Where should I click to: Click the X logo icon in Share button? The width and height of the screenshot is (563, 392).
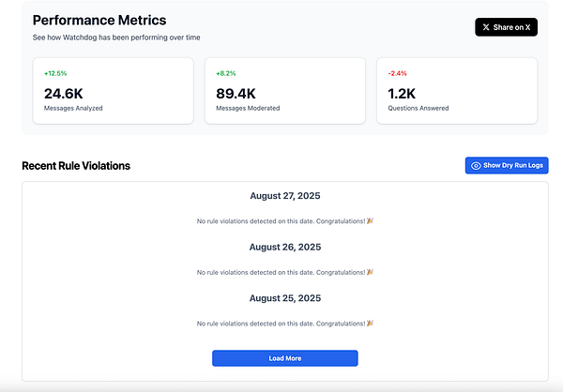(486, 27)
